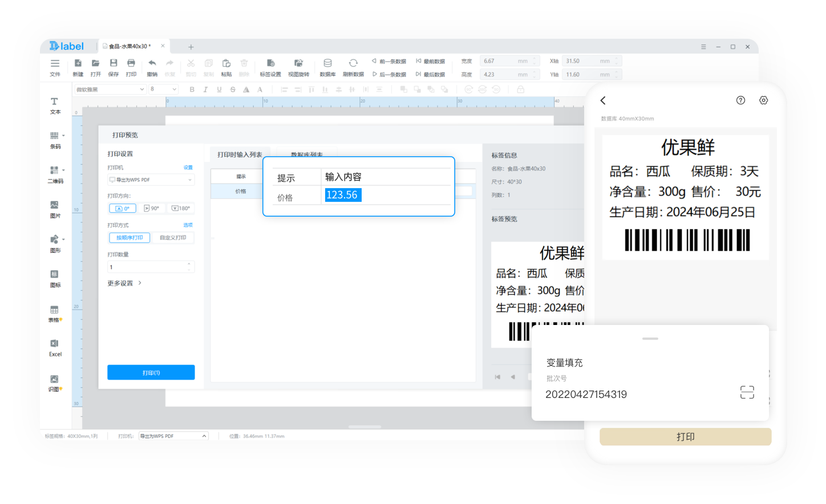Go back with phone panel back arrow
The height and width of the screenshot is (504, 826).
click(603, 100)
